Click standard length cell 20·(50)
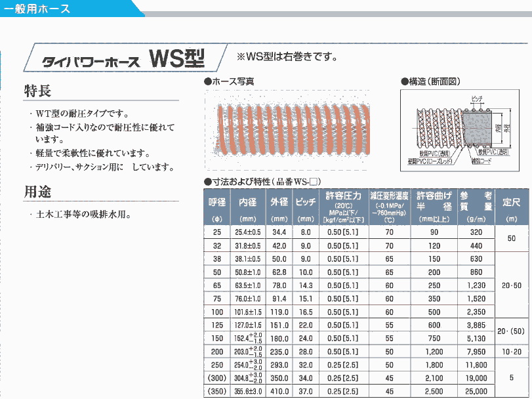The image size is (532, 399). tap(511, 331)
